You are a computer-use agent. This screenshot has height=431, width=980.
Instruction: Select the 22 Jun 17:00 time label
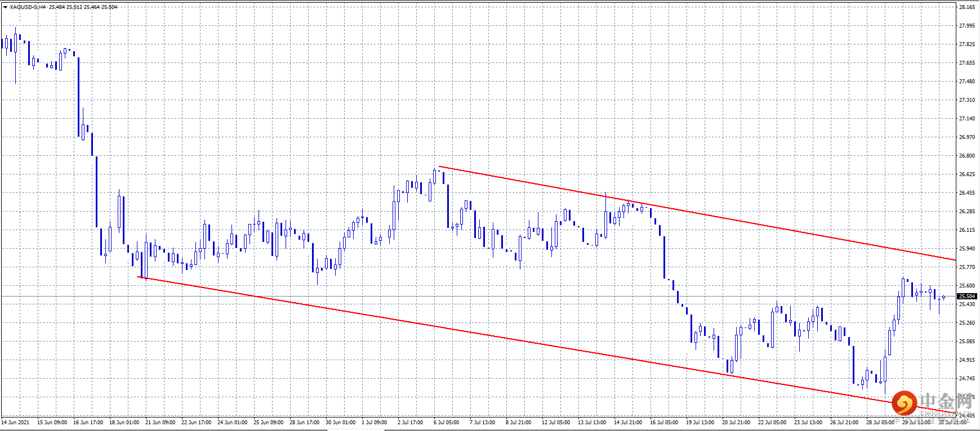coord(196,423)
